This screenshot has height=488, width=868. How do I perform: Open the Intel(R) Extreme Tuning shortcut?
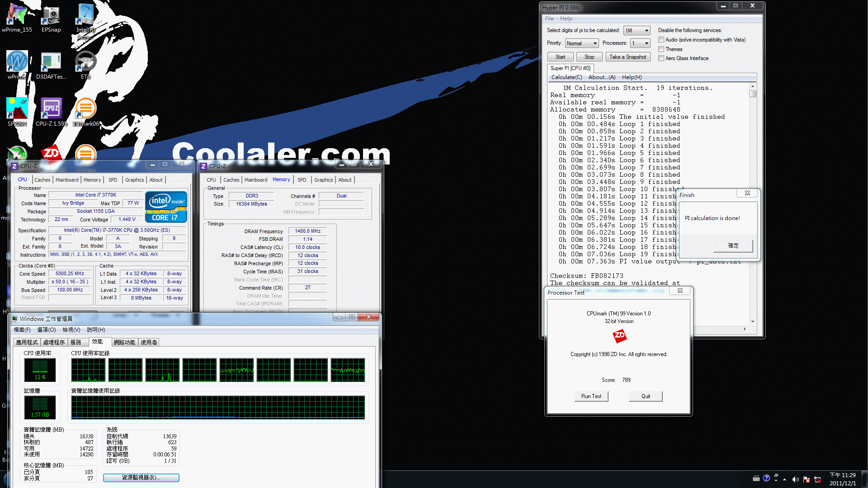[85, 21]
